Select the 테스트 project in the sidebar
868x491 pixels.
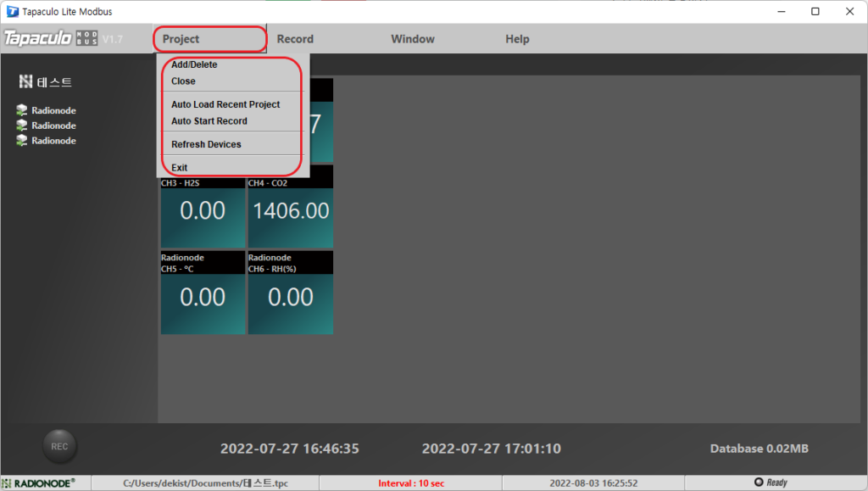46,82
